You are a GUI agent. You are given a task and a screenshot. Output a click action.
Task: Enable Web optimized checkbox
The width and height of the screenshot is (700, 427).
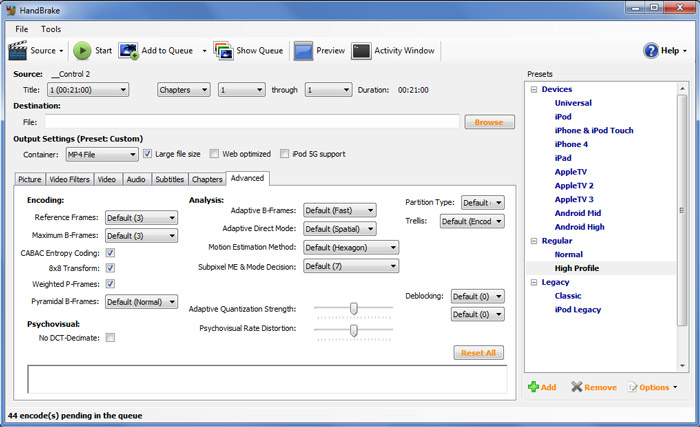click(214, 154)
